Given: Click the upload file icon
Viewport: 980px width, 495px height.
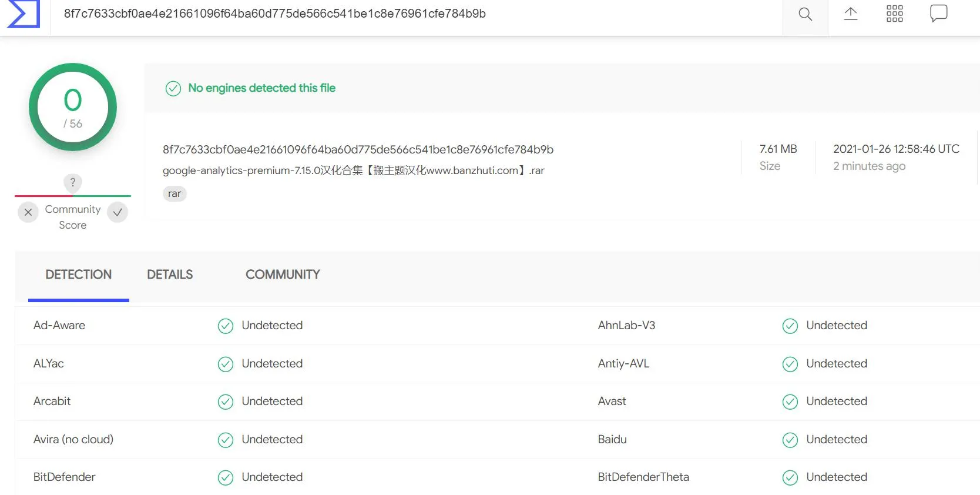Looking at the screenshot, I should pyautogui.click(x=850, y=14).
